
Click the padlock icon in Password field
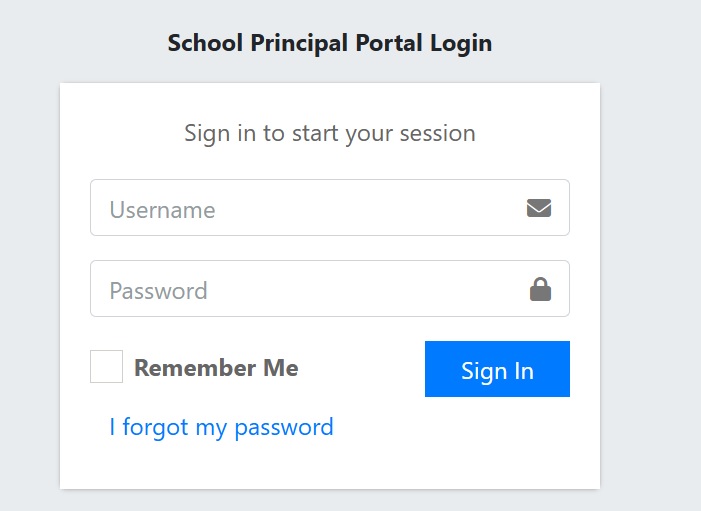(x=540, y=290)
